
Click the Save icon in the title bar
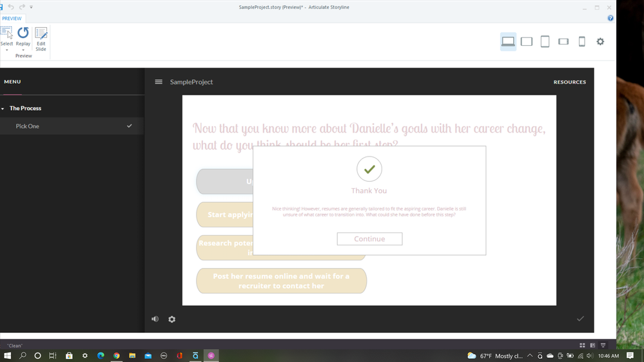click(1, 7)
